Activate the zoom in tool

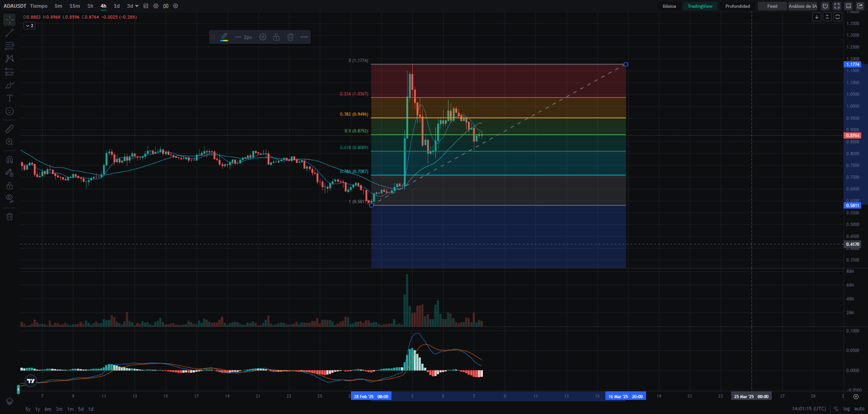point(10,142)
